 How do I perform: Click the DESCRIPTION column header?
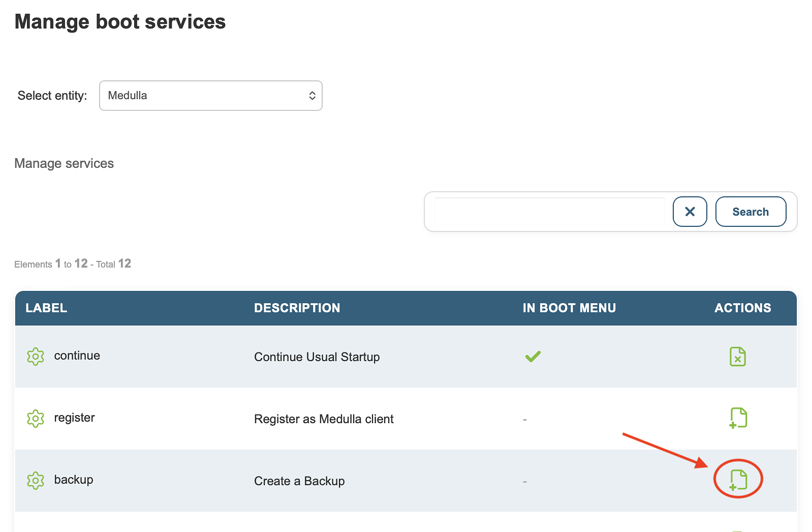tap(297, 308)
